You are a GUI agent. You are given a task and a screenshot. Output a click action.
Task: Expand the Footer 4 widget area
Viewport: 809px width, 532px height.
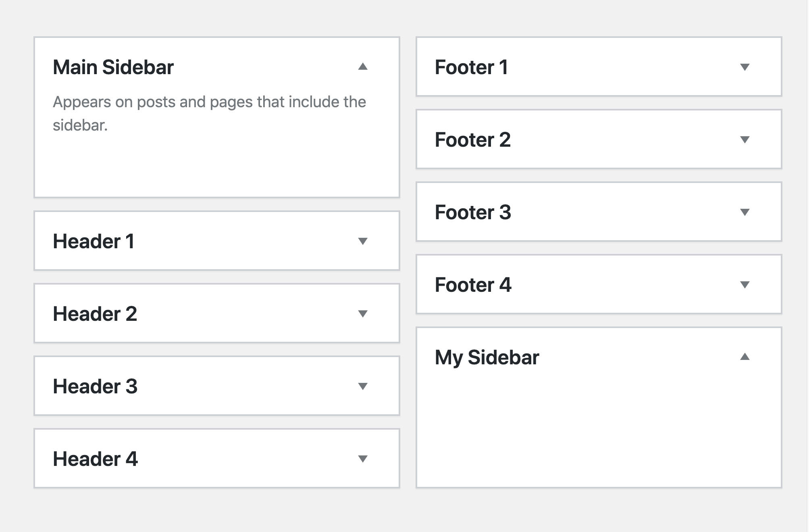point(745,285)
